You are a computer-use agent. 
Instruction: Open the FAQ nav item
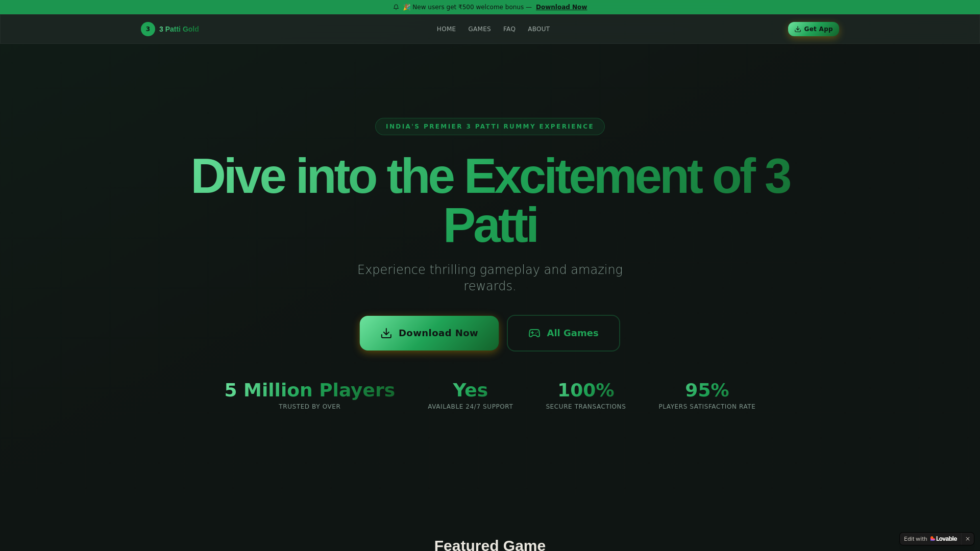tap(509, 29)
